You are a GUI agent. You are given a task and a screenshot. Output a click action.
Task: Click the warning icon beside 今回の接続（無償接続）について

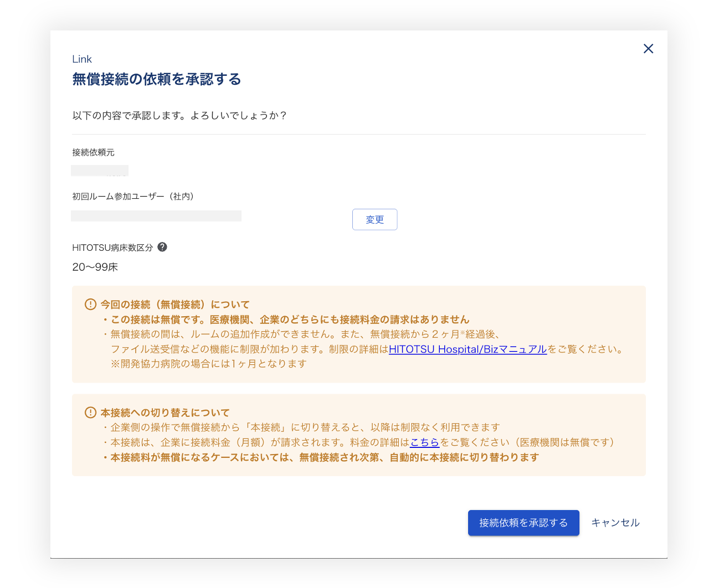(x=90, y=305)
